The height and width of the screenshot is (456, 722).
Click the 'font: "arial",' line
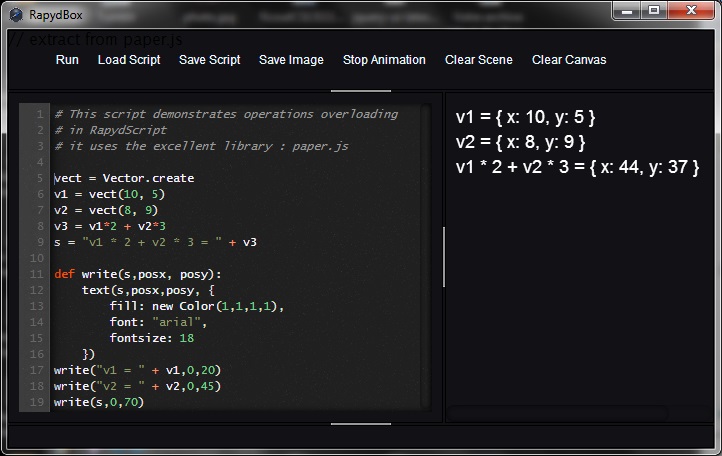pyautogui.click(x=158, y=322)
